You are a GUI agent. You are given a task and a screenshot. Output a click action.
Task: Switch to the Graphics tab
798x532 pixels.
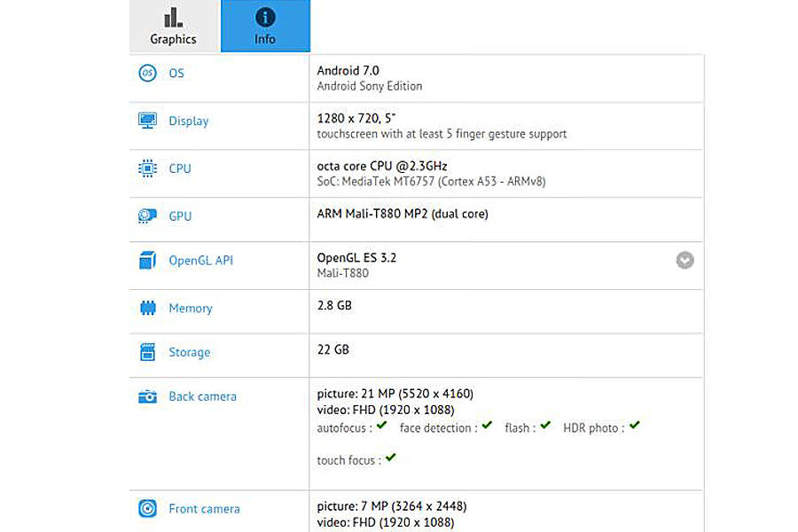pyautogui.click(x=173, y=27)
